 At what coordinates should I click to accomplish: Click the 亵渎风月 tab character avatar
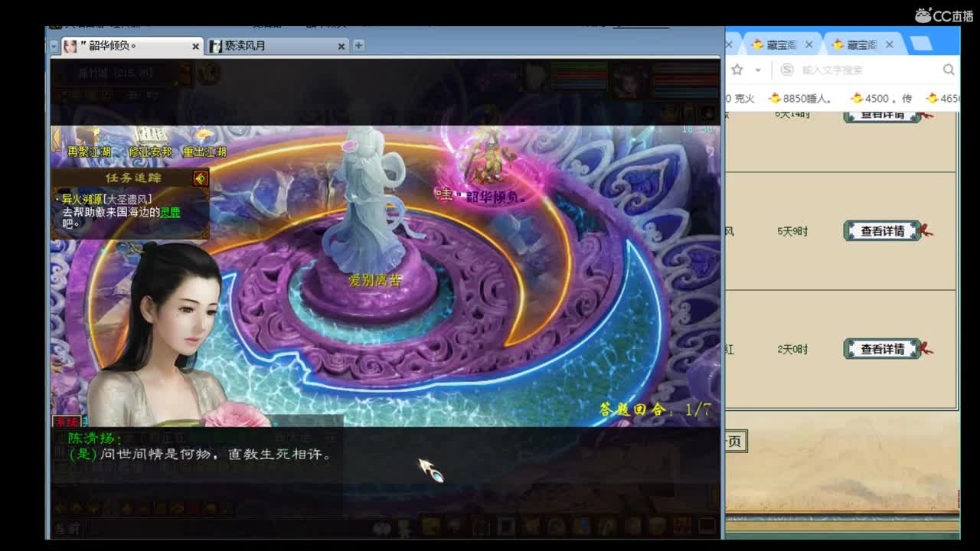click(216, 46)
